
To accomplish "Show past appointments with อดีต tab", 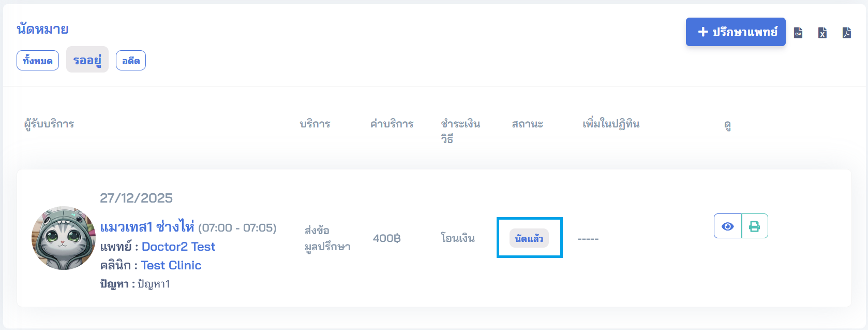I will coord(131,61).
